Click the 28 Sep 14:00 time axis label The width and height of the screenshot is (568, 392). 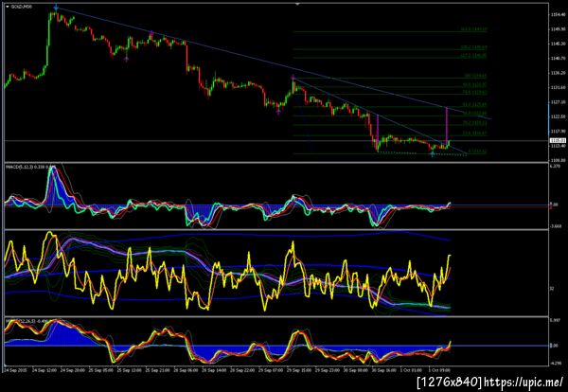point(214,370)
